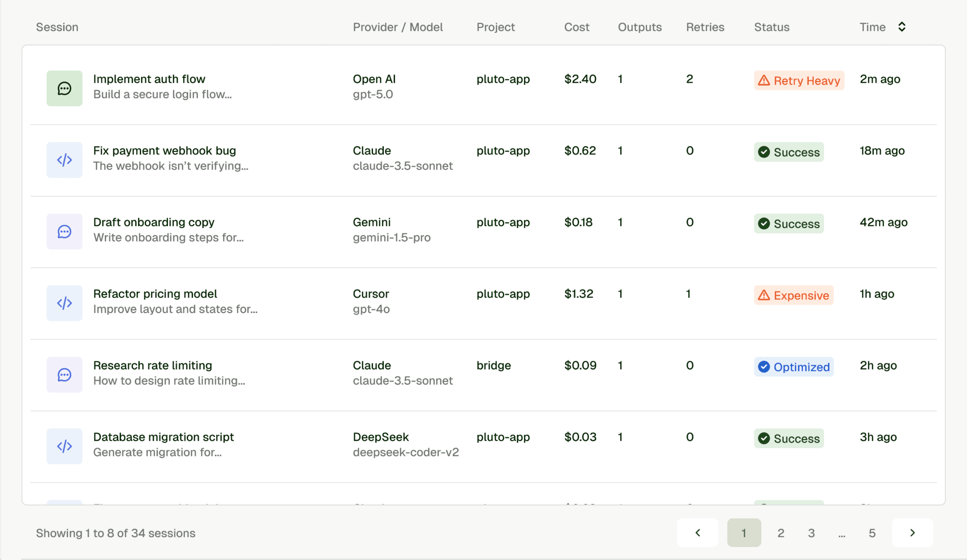Image resolution: width=967 pixels, height=560 pixels.
Task: Sort by Time using the sort arrows
Action: (x=902, y=27)
